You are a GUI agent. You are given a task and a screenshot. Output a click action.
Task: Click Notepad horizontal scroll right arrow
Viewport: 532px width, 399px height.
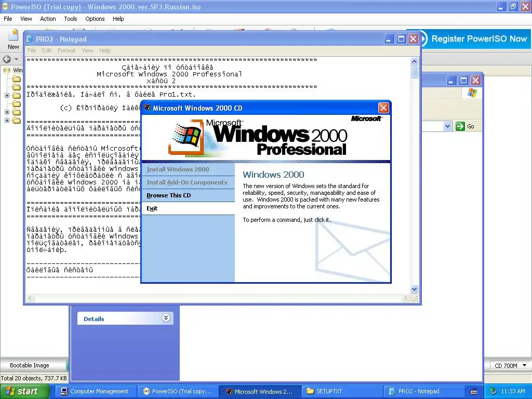405,298
